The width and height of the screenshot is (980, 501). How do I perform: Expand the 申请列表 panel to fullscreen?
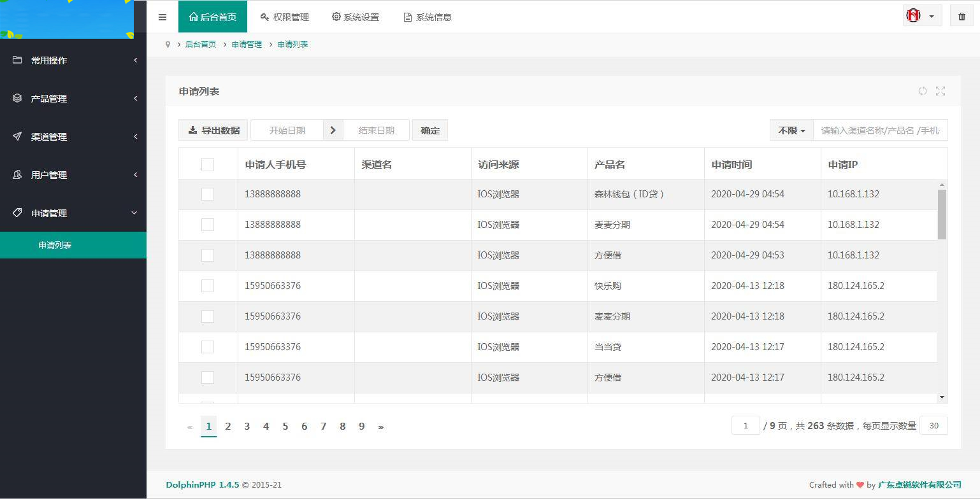click(940, 91)
